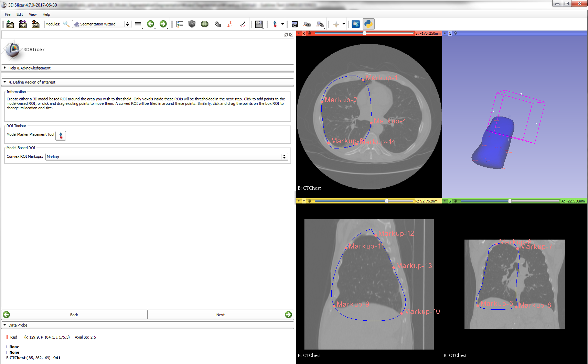Click the Load DICOM data icon

click(x=23, y=24)
